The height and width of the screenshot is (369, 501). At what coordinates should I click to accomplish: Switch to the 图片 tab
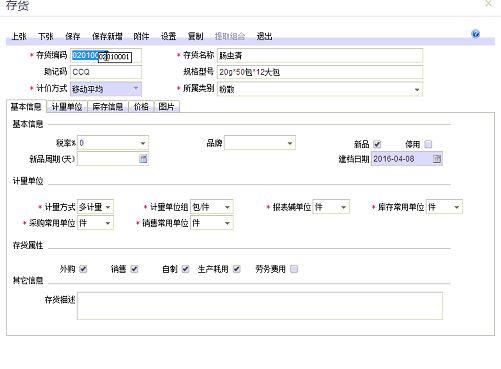coord(166,107)
